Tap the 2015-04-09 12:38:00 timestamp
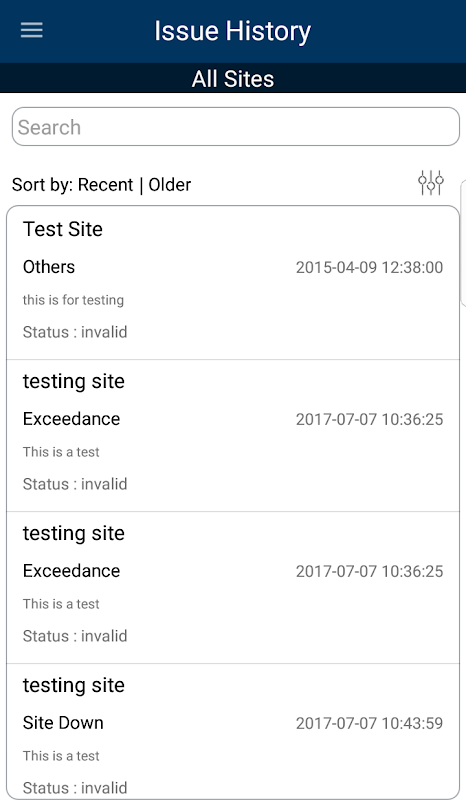The height and width of the screenshot is (800, 466). click(370, 267)
